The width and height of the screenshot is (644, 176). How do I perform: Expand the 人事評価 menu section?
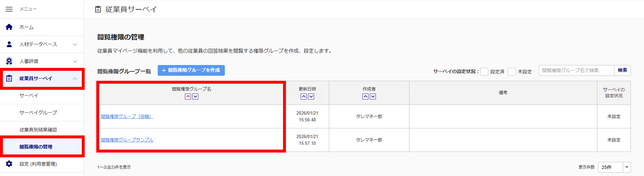(x=75, y=61)
